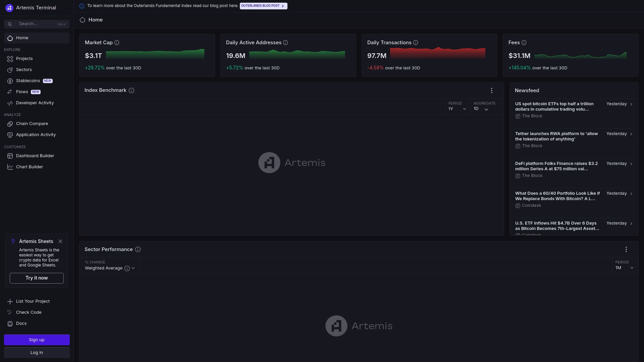Click the search magnifier icon
This screenshot has width=644, height=362.
[10, 24]
